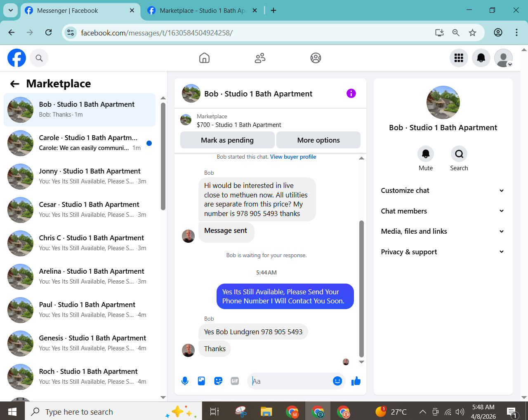This screenshot has width=528, height=420.
Task: Open the Chrome tab search dropdown
Action: (10, 11)
